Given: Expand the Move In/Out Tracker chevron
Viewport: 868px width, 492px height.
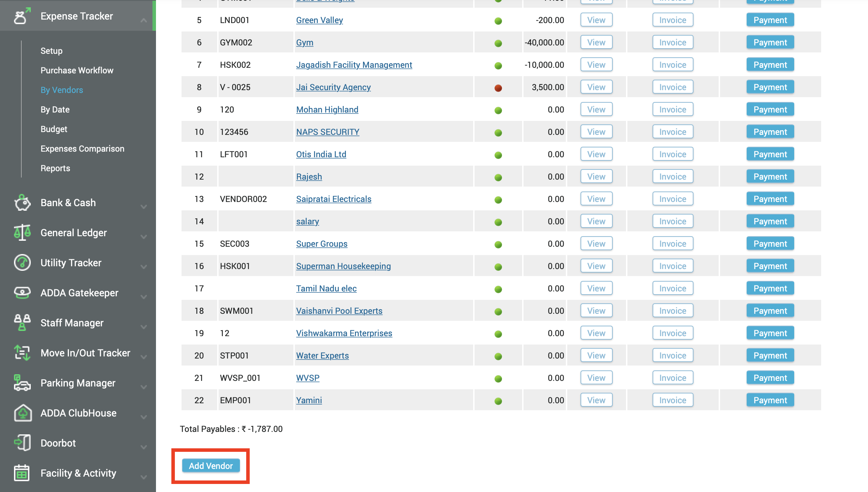Looking at the screenshot, I should (x=143, y=357).
